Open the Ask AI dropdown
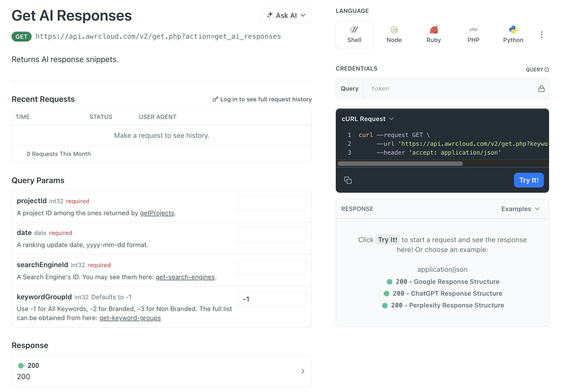Screen dimensions: 565x392 point(286,15)
